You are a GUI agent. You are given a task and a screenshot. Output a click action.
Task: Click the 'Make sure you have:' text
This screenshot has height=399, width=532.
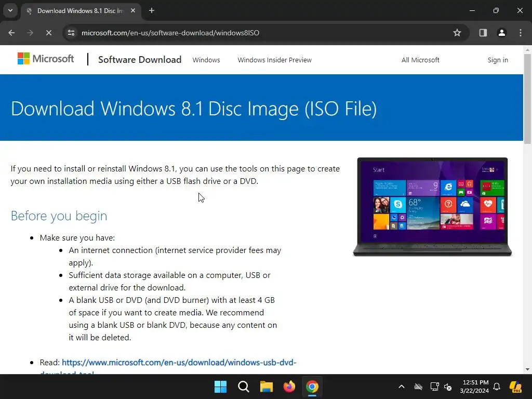(x=77, y=238)
